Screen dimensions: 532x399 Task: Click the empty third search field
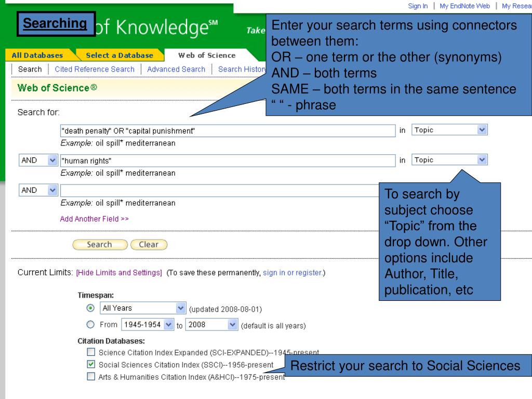tap(220, 191)
